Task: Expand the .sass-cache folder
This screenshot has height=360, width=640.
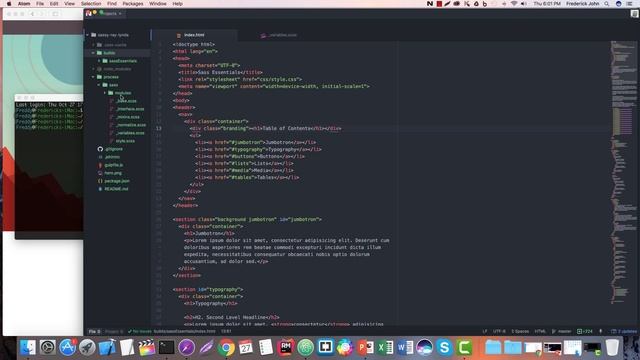Action: [93, 45]
